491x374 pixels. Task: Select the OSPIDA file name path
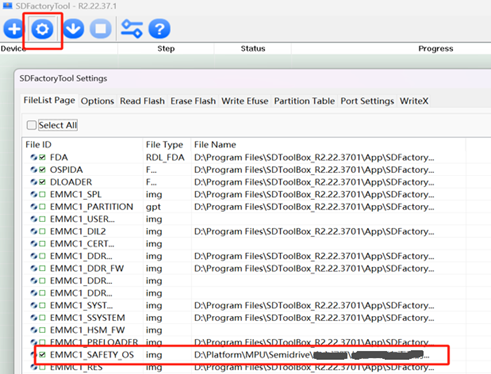[314, 170]
